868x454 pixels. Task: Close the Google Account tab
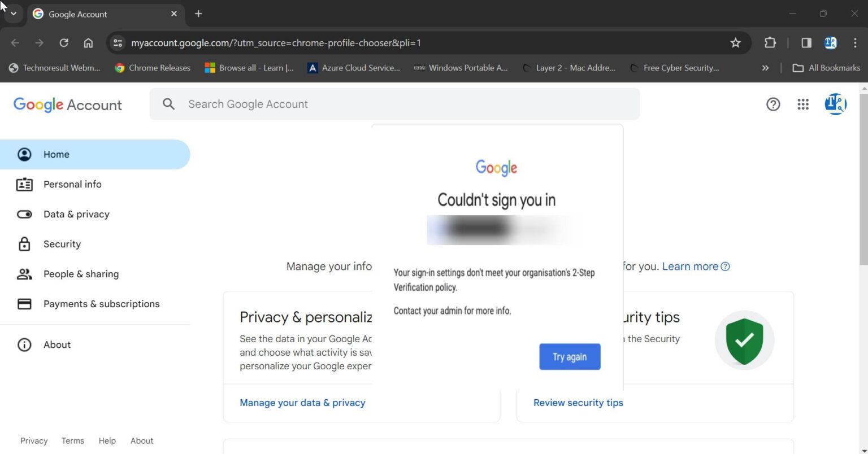[x=174, y=14]
